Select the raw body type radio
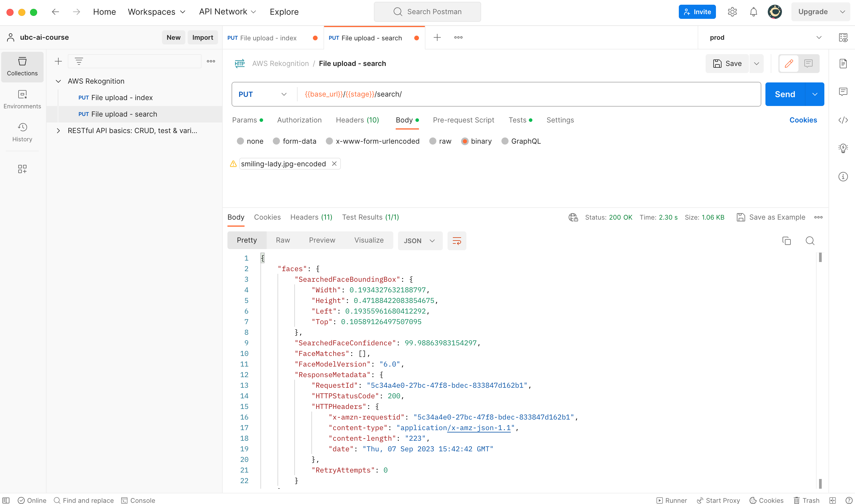 pyautogui.click(x=433, y=141)
